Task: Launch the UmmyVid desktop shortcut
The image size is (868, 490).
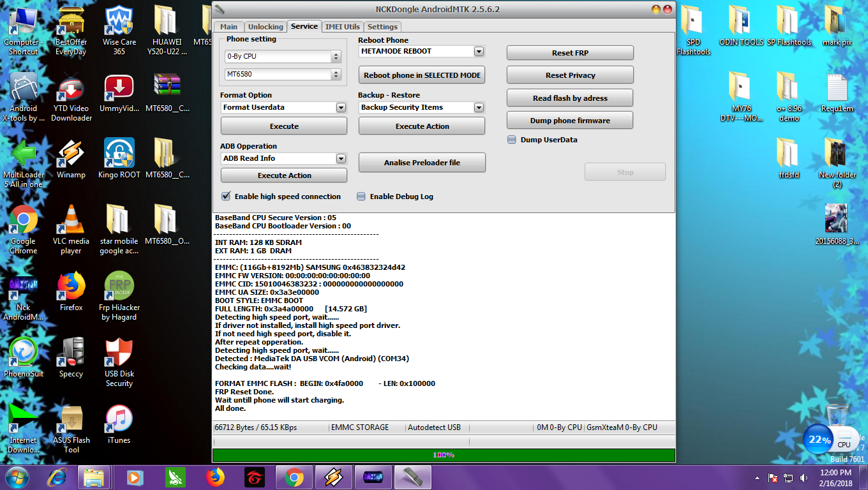Action: click(x=119, y=92)
